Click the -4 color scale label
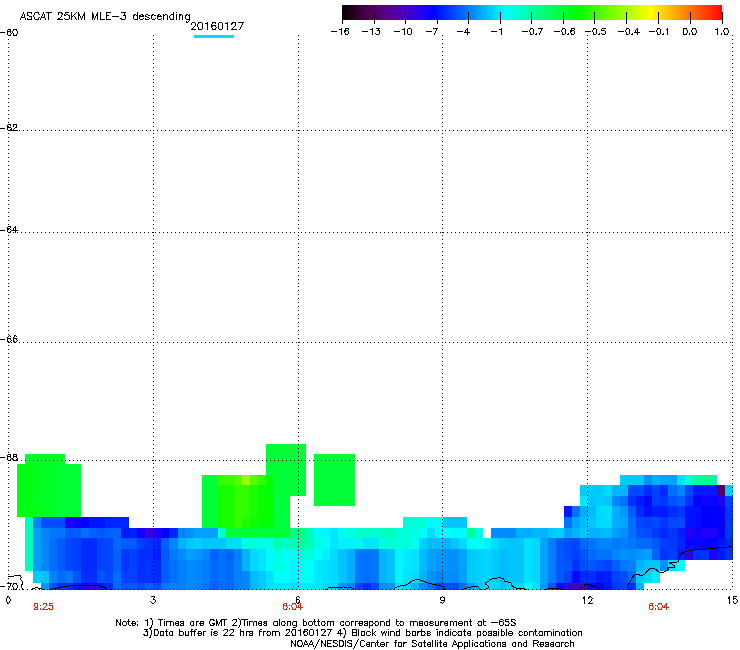Viewport: 740px width, 650px height. 463,32
